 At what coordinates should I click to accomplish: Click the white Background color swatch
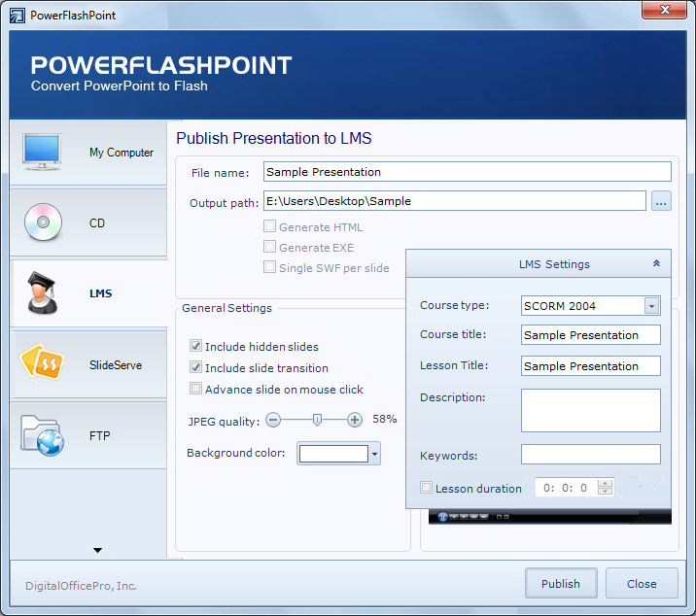[333, 454]
